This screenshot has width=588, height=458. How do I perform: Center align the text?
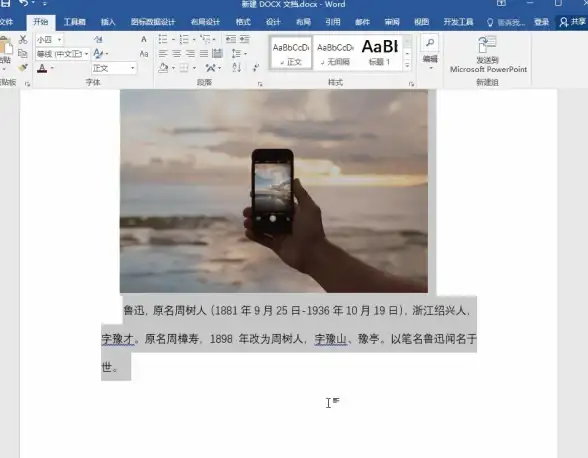[x=176, y=54]
